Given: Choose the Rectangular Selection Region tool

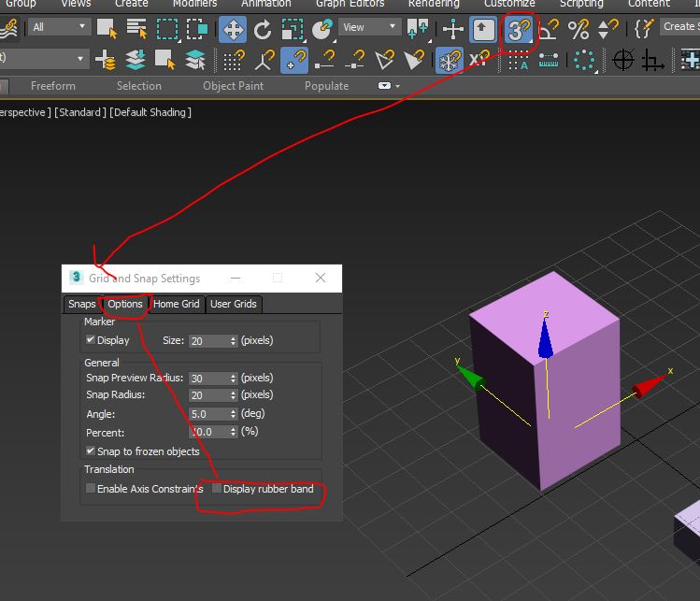Looking at the screenshot, I should pyautogui.click(x=166, y=29).
